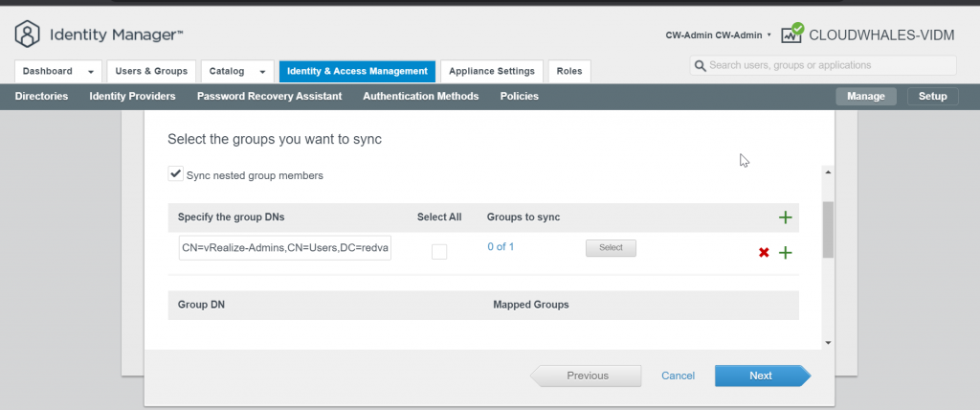
Task: Click the Identity Manager logo icon
Action: [27, 34]
